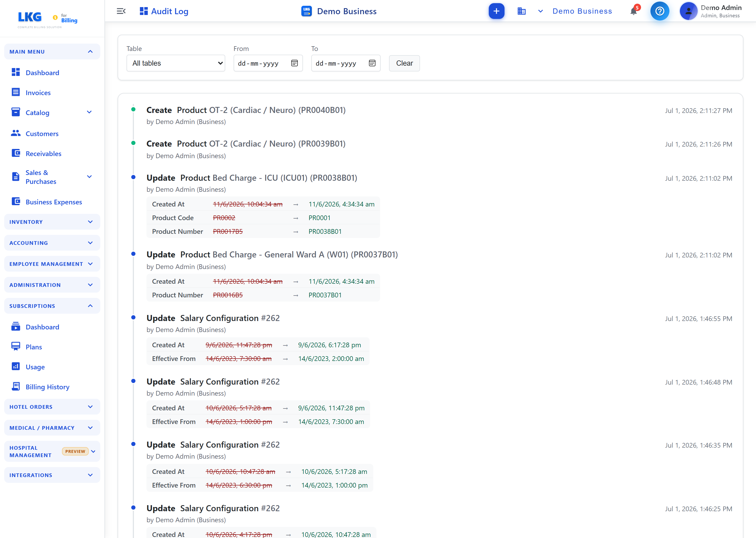Image resolution: width=756 pixels, height=538 pixels.
Task: Expand the Hotel Orders section
Action: pos(52,406)
